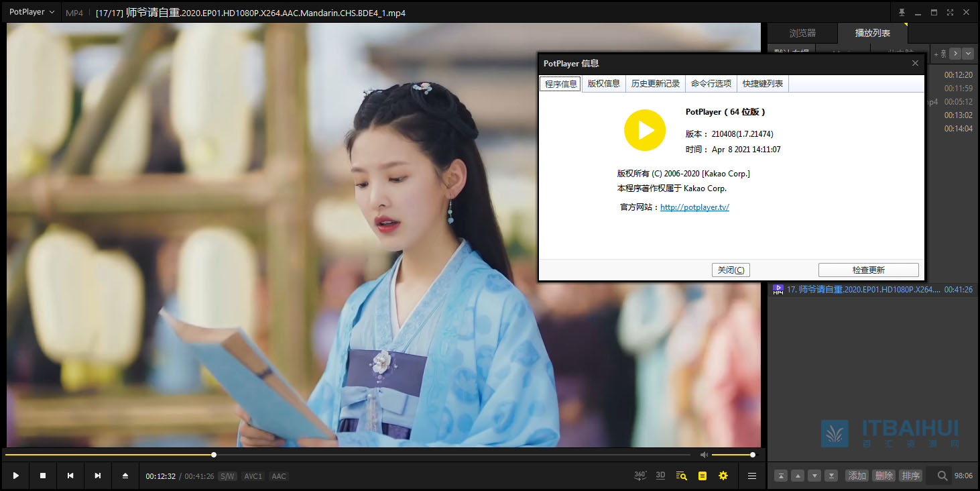Open the settings gear in the control bar
Image resolution: width=980 pixels, height=491 pixels.
tap(723, 476)
